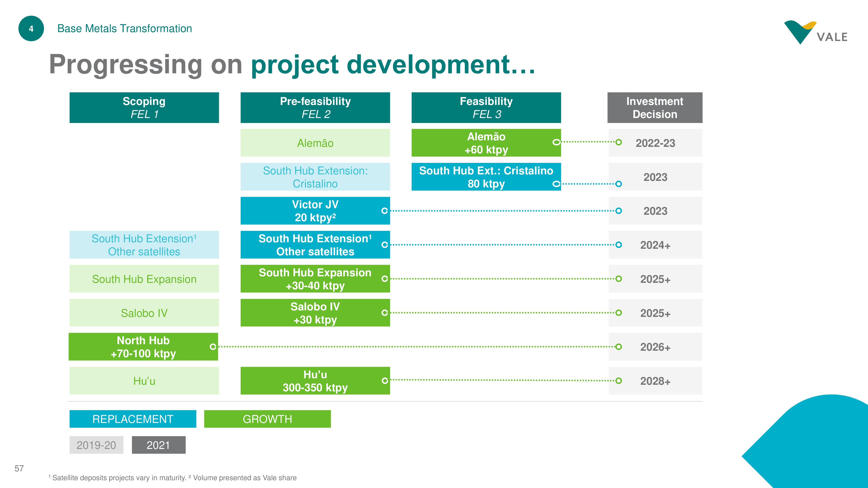Click light blue South Hub Extension Other satellites box
The image size is (868, 488).
(144, 245)
